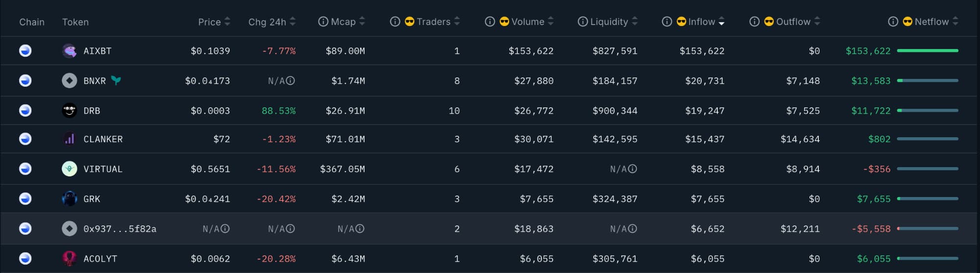980x273 pixels.
Task: Click the CLANKER bar chart token icon
Action: [x=69, y=139]
